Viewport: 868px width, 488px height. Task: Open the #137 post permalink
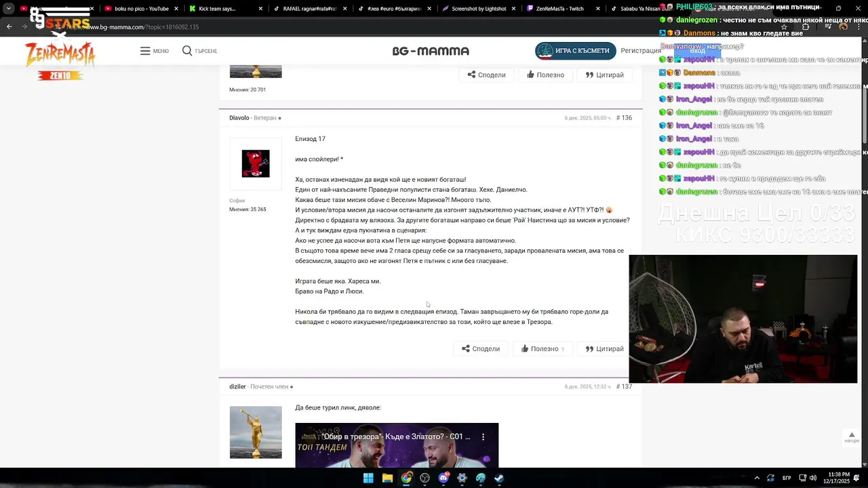[x=624, y=386]
